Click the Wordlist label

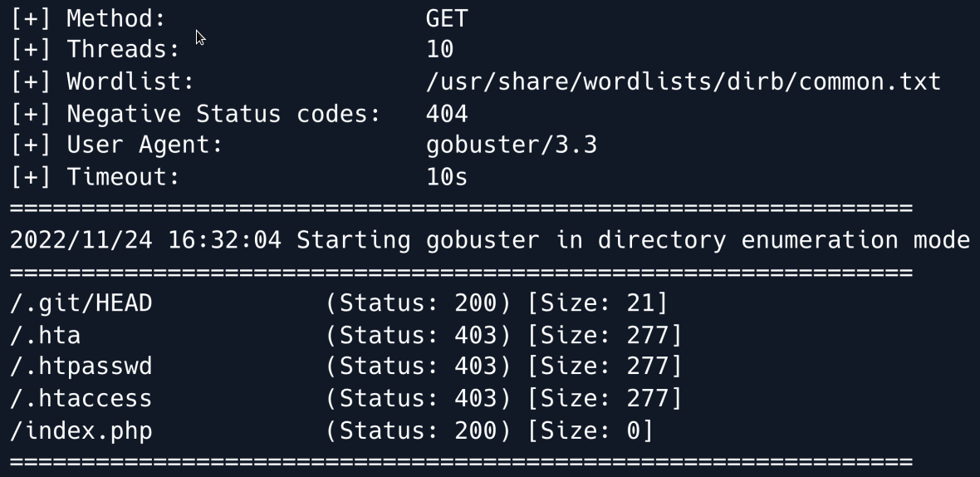click(x=130, y=81)
